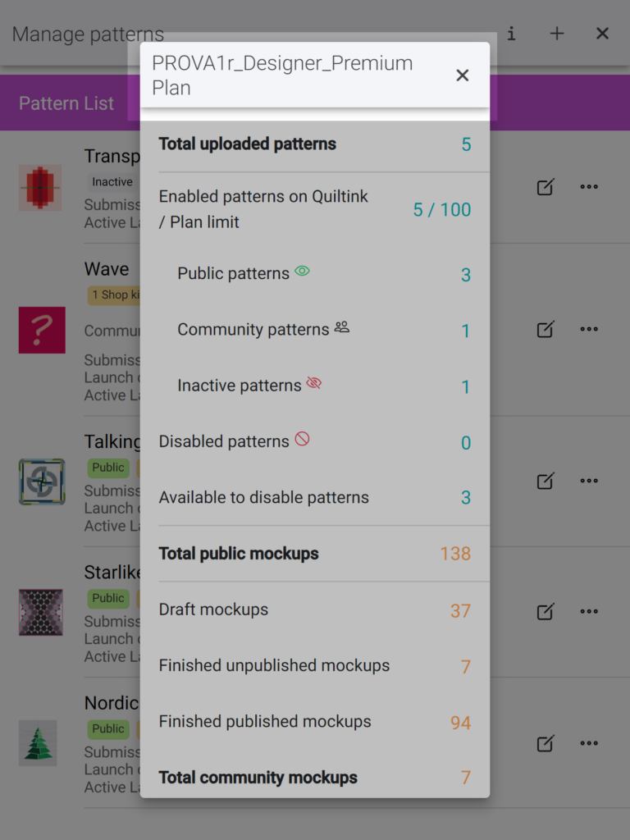Viewport: 630px width, 840px height.
Task: Click the green Nordic tree thumbnail
Action: coord(38,743)
